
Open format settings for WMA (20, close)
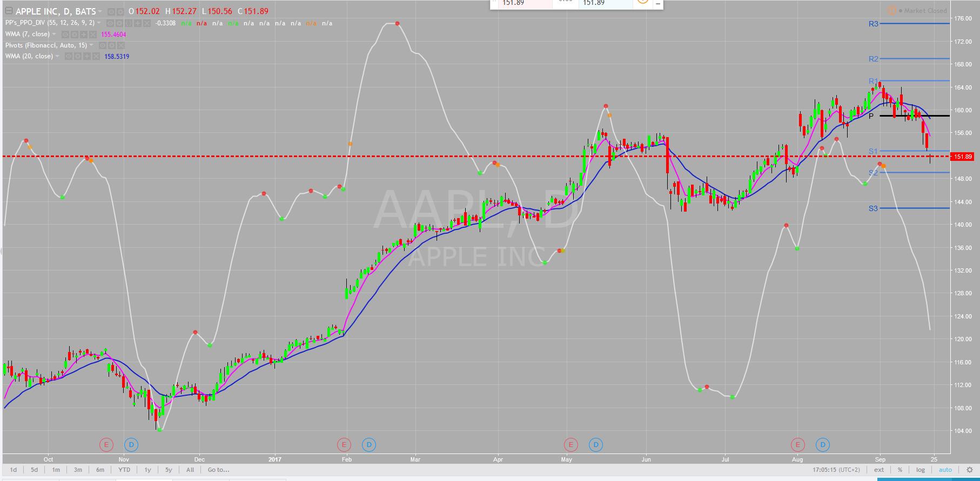pos(77,56)
